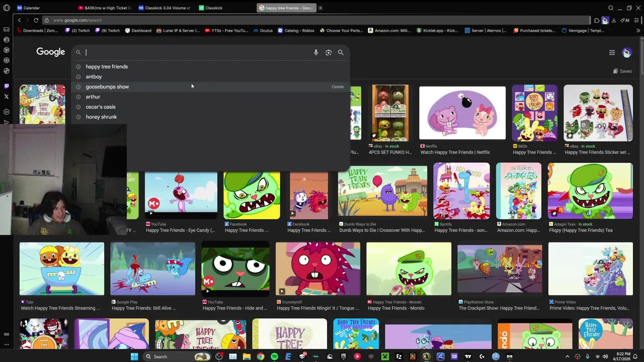Select the 'oscar's oasis' suggestion

click(x=211, y=107)
